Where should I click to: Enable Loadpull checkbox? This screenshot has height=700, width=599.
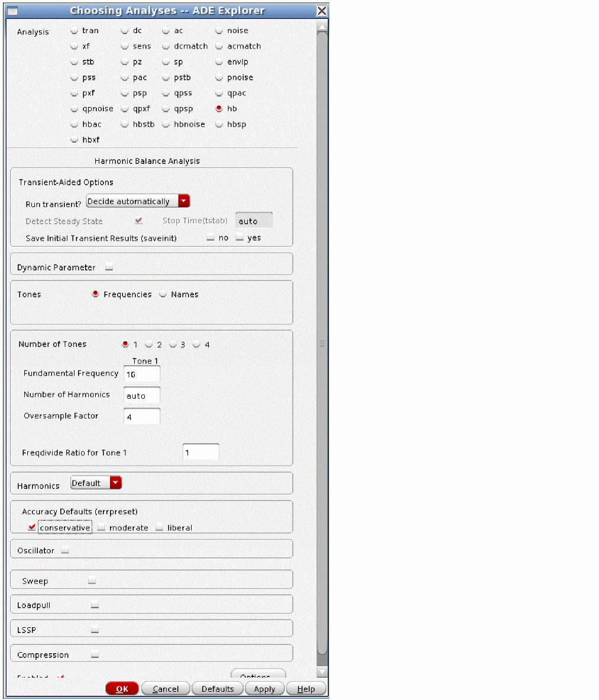(x=95, y=605)
